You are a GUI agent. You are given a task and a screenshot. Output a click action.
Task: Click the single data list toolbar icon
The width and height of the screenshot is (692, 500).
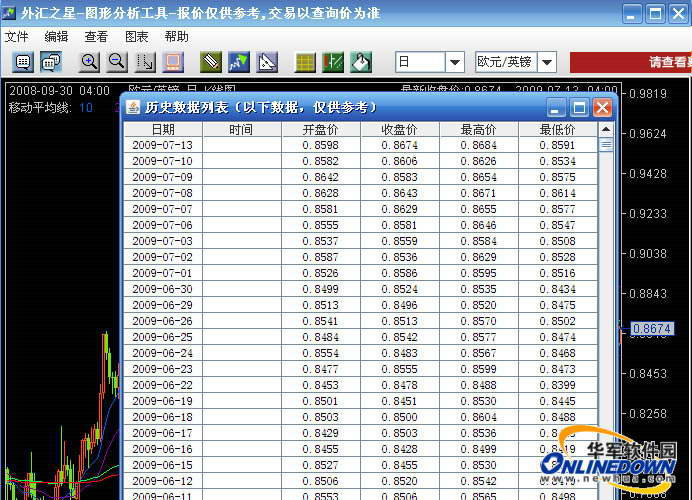pos(23,62)
